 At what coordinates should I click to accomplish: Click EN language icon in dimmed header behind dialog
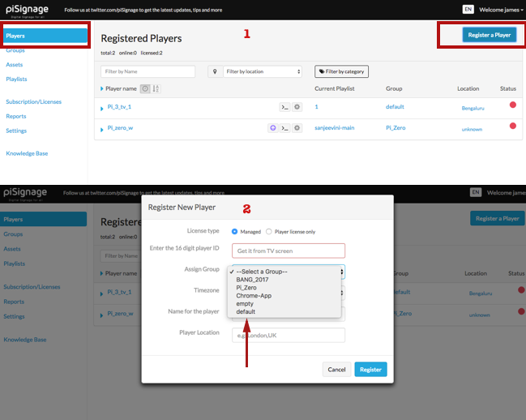coord(476,192)
